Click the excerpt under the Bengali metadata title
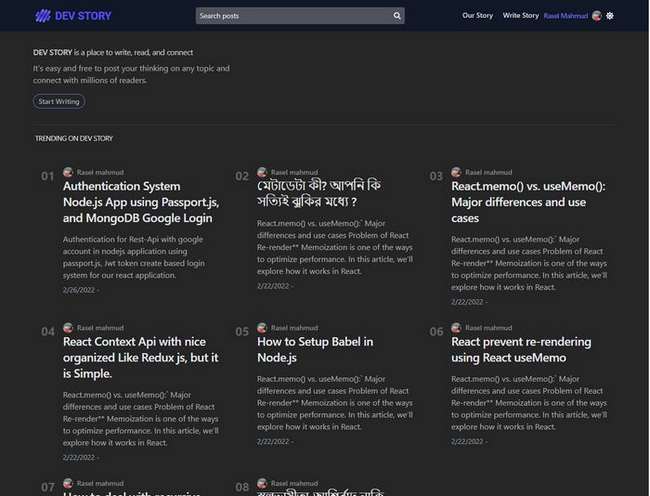The width and height of the screenshot is (650, 496). tap(335, 247)
